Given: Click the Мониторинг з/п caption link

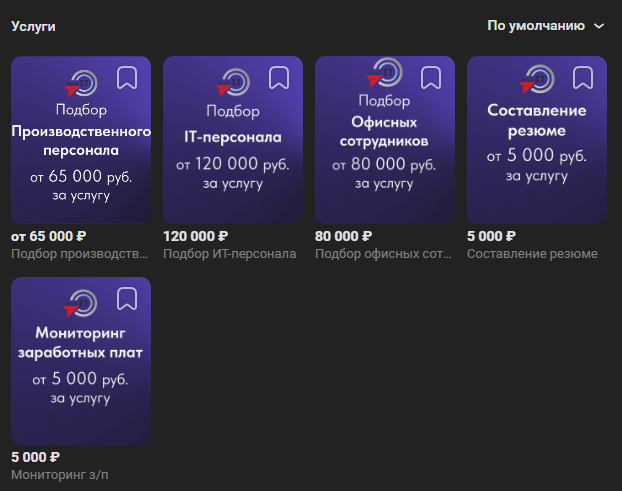Looking at the screenshot, I should pos(59,475).
